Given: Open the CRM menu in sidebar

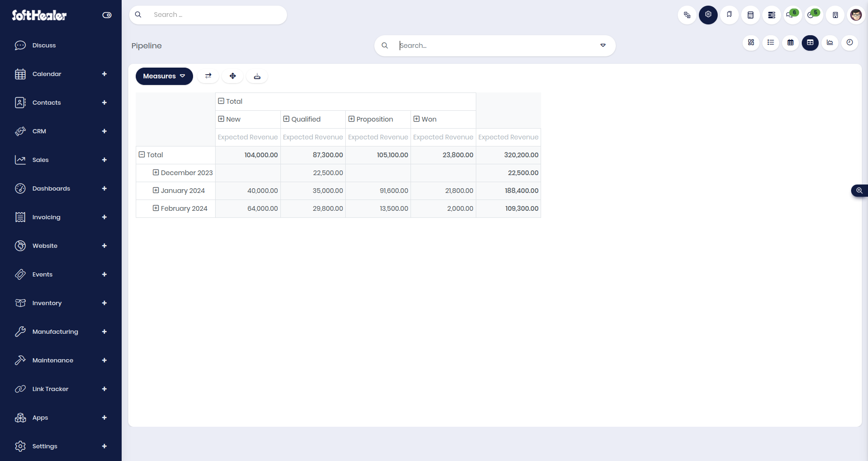Looking at the screenshot, I should click(x=61, y=131).
